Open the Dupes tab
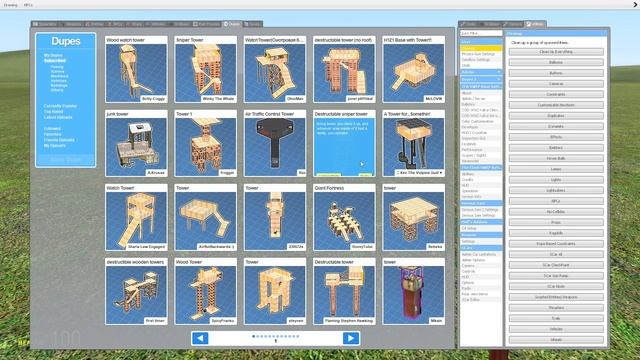This screenshot has width=640, height=360. pyautogui.click(x=232, y=24)
